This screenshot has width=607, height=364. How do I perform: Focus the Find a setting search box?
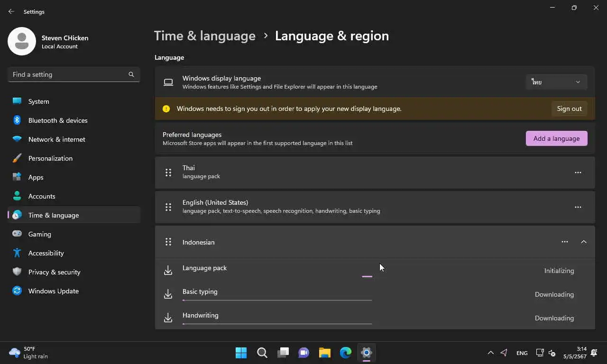[74, 74]
